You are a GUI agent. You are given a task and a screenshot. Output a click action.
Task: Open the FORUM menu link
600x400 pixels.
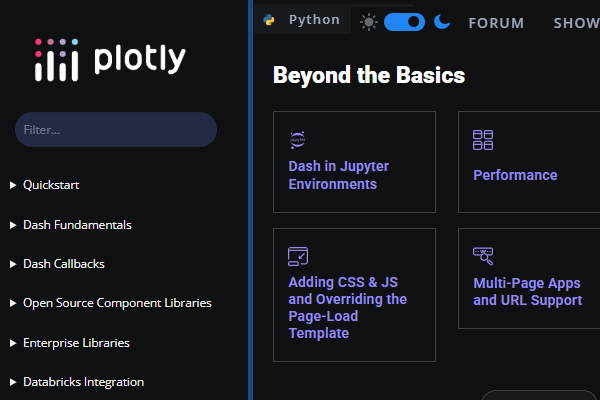[x=496, y=23]
